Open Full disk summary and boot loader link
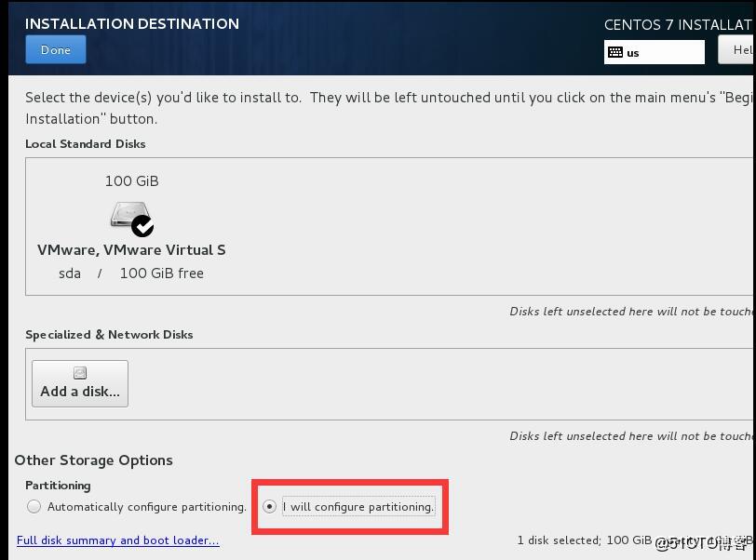Viewport: 756px width, 560px height. tap(118, 540)
